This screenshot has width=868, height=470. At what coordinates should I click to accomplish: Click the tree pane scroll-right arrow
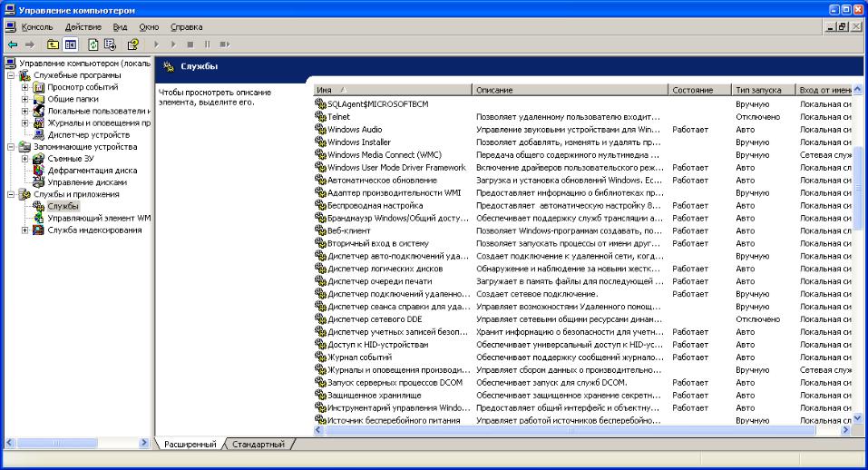(144, 443)
